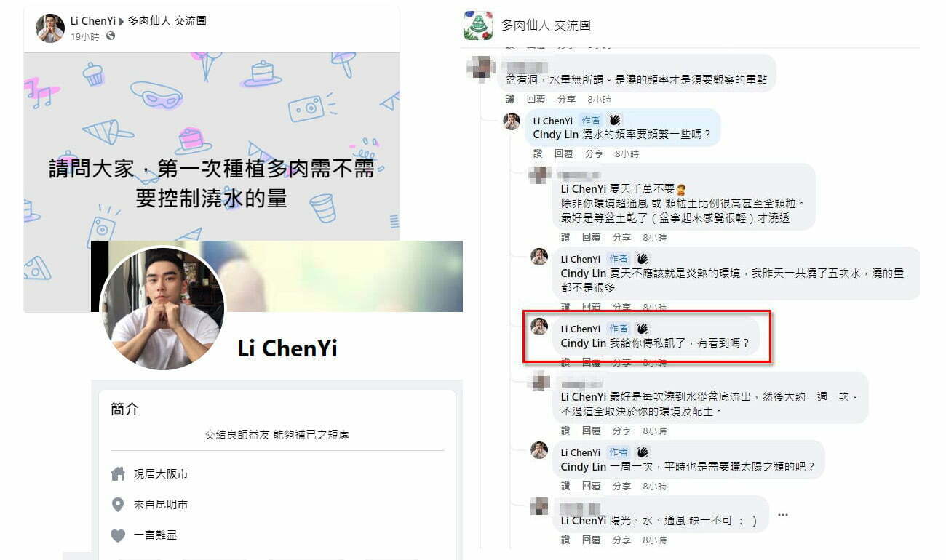946x560 pixels.
Task: Click the 多肉仙人 交流園 group logo icon
Action: pos(478,25)
